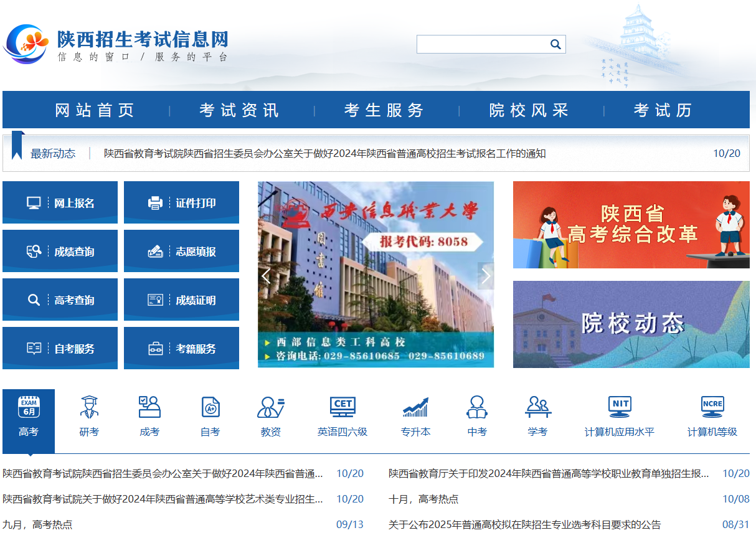Click the 高考查询 button label

[x=74, y=300]
